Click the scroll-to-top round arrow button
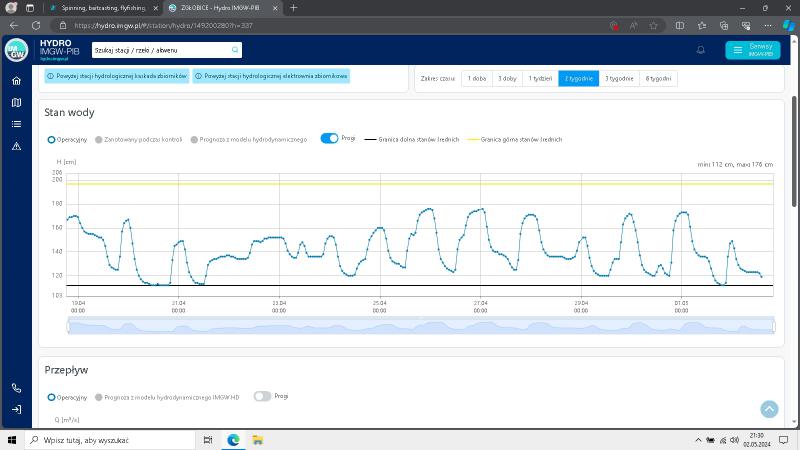Image resolution: width=800 pixels, height=450 pixels. pos(769,408)
